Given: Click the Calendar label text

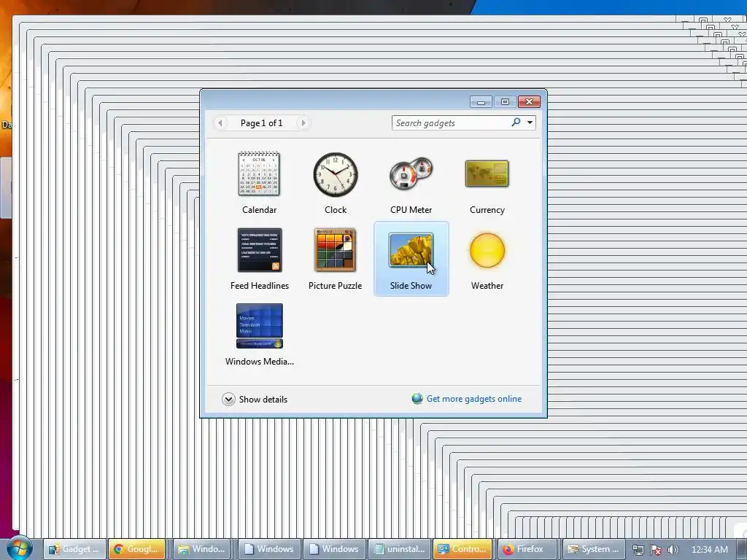Looking at the screenshot, I should 259,209.
